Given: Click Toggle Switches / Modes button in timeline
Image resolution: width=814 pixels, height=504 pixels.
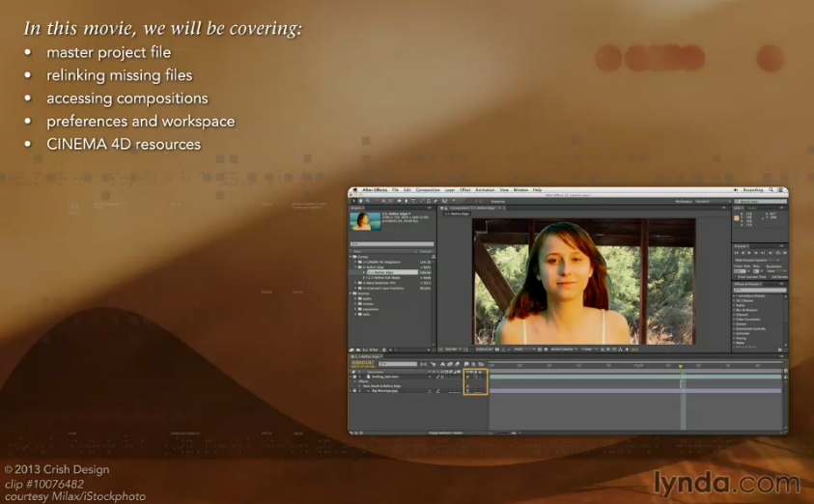Looking at the screenshot, I should [445, 433].
